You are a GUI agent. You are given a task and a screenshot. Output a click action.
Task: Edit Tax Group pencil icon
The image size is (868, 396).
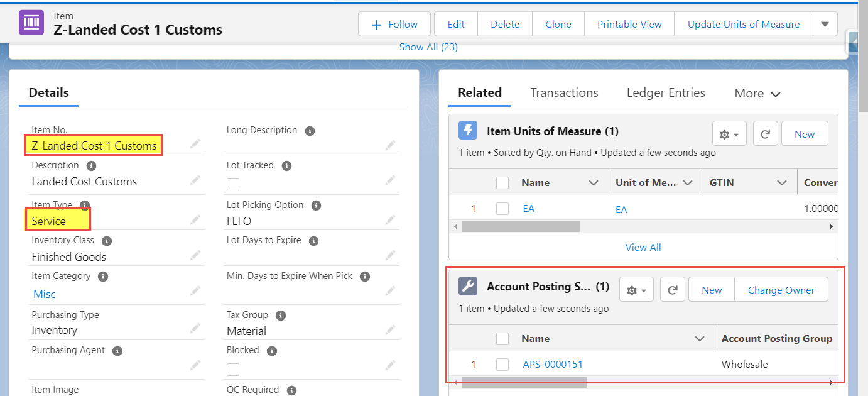click(x=391, y=329)
